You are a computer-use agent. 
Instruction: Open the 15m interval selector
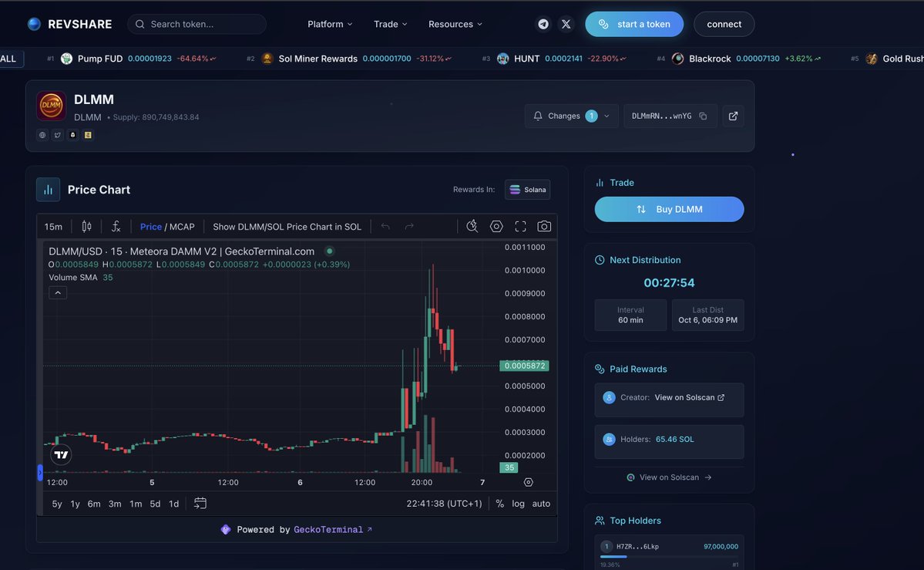tap(53, 227)
